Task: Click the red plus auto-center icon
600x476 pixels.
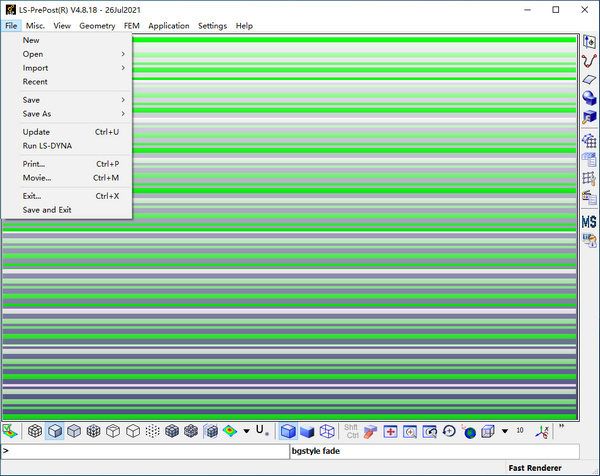Action: click(x=390, y=432)
